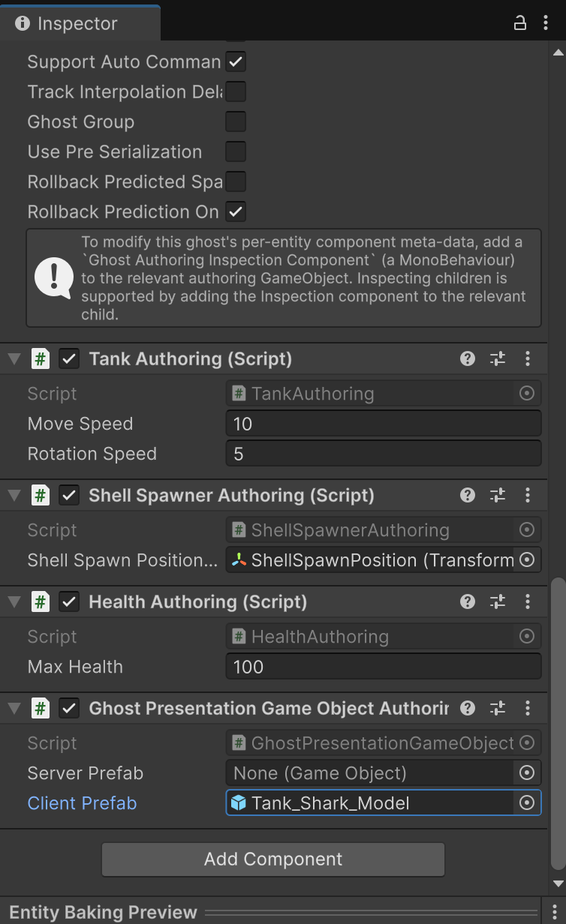
Task: Click Client Prefab object picker circle
Action: pyautogui.click(x=527, y=803)
